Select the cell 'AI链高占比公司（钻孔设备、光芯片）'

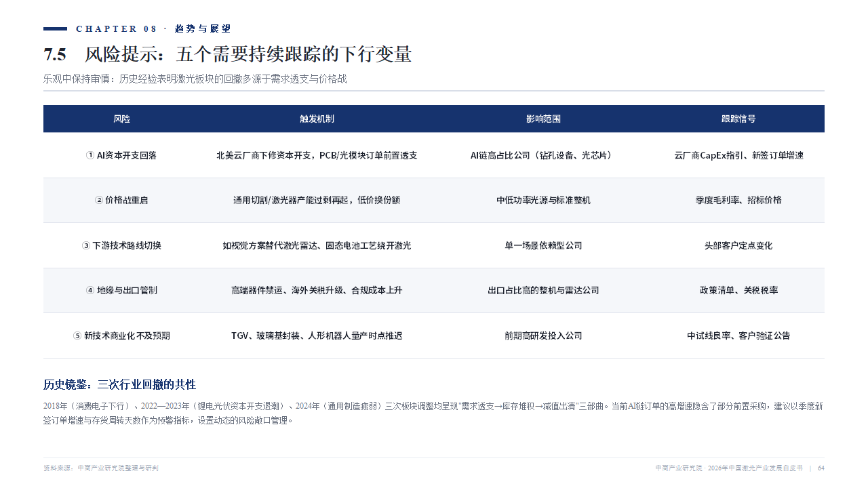(543, 155)
